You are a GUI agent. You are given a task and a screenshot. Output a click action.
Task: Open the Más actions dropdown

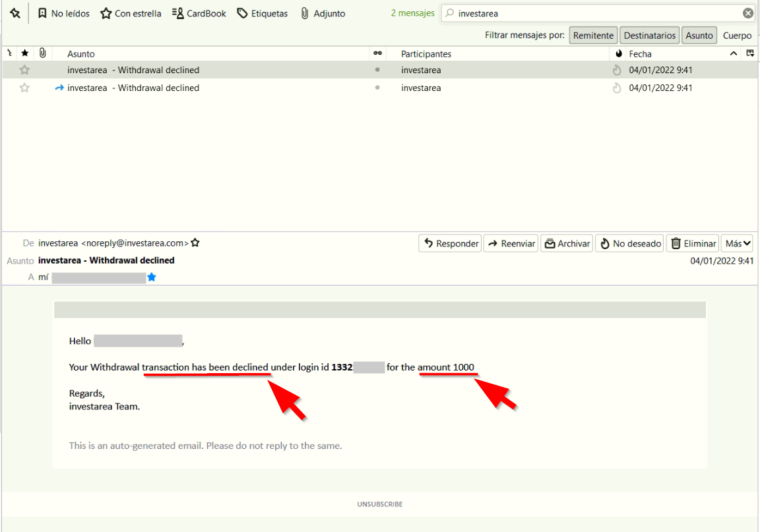coord(738,243)
